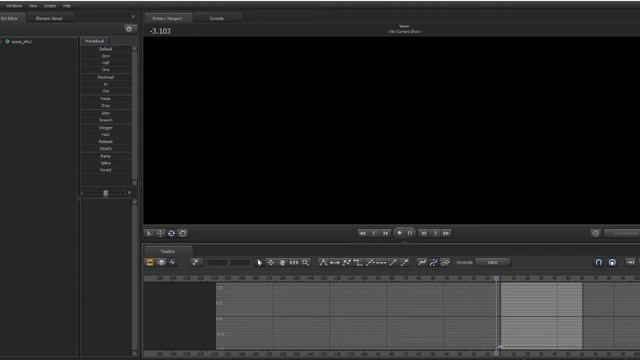Close the left panel with the x button
Image resolution: width=640 pixels, height=360 pixels.
[x=133, y=17]
